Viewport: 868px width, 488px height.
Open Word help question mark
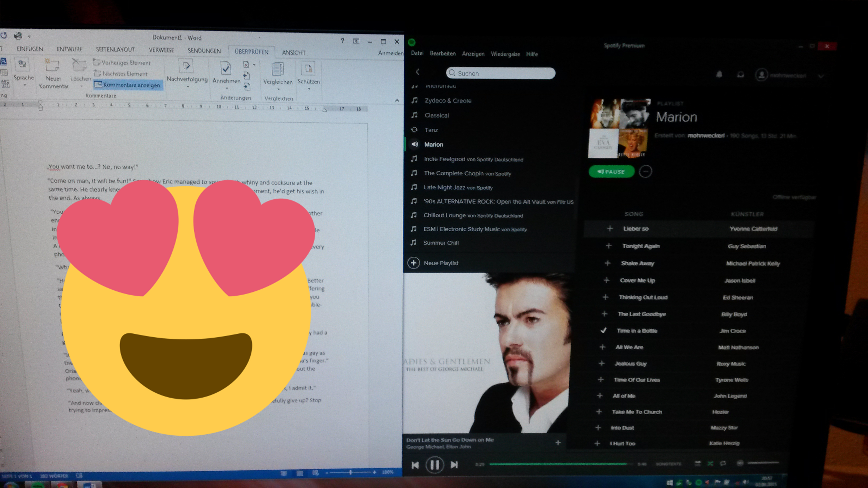(x=342, y=41)
